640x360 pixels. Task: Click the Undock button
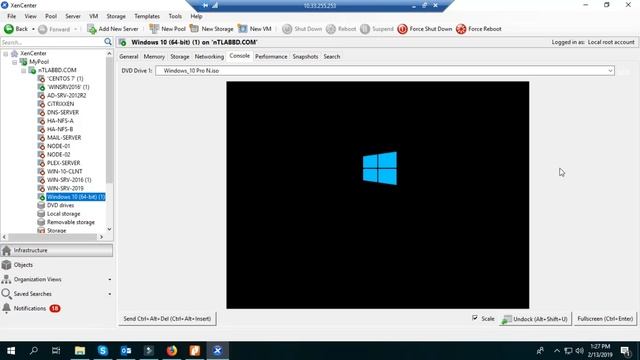[x=535, y=319]
